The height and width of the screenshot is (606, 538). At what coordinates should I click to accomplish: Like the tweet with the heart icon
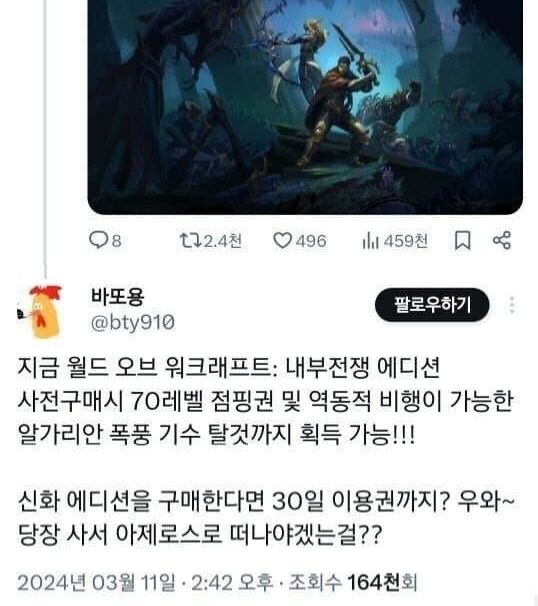283,240
